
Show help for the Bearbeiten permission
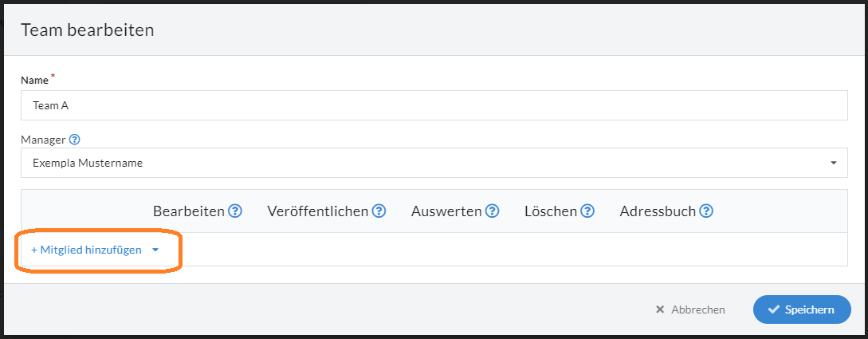point(235,211)
